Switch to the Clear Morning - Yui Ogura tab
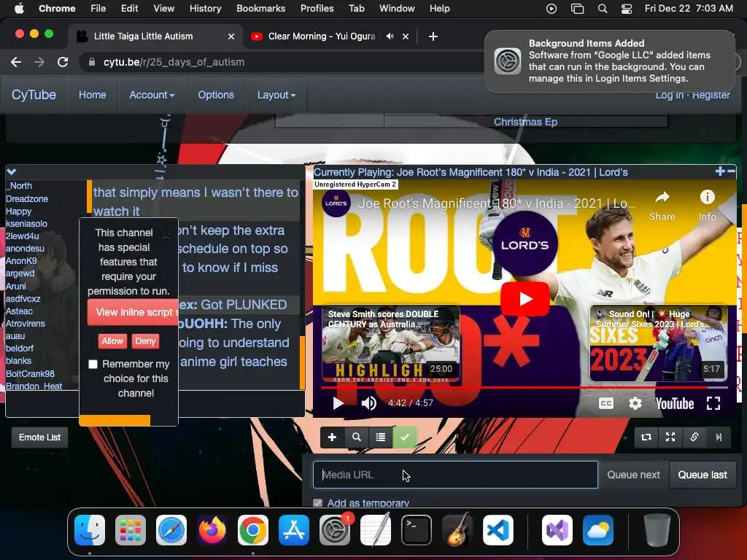Screen dimensions: 747x560 click(322, 36)
